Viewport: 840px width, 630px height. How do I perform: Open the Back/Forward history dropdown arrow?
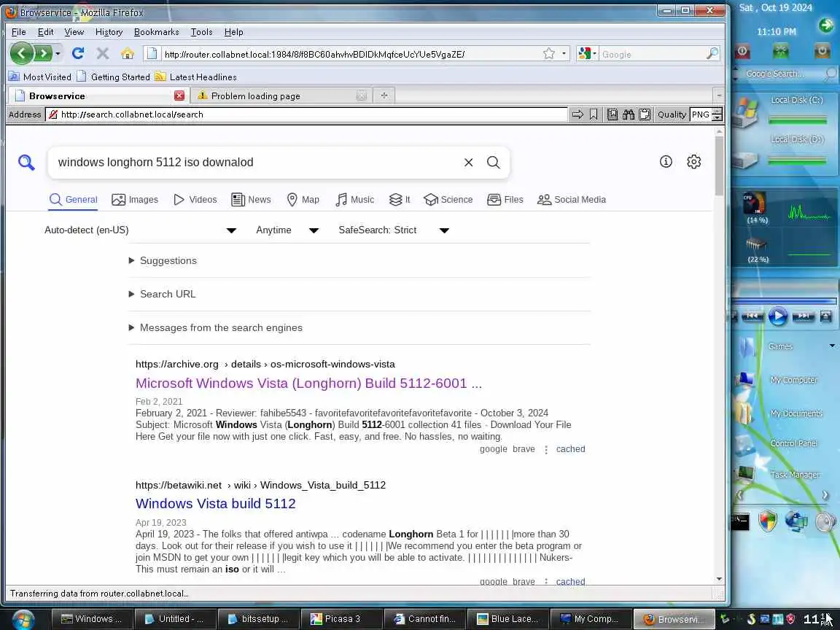tap(58, 53)
